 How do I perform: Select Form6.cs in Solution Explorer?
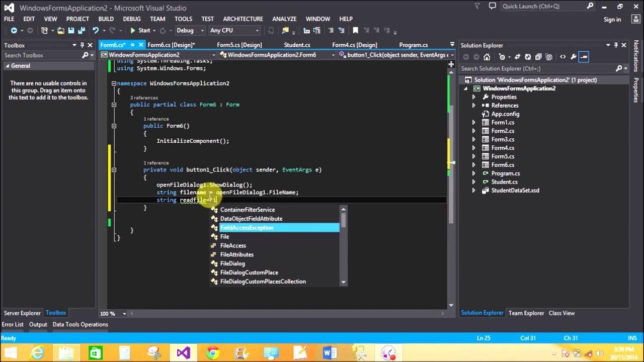503,165
